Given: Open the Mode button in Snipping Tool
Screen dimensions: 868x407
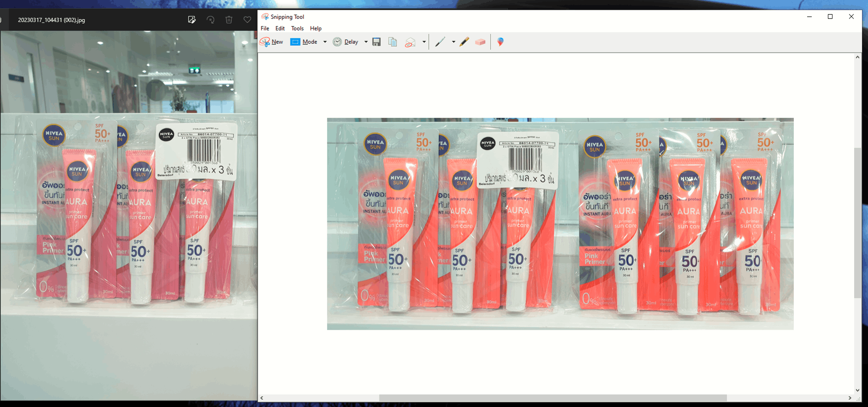Looking at the screenshot, I should click(x=304, y=42).
